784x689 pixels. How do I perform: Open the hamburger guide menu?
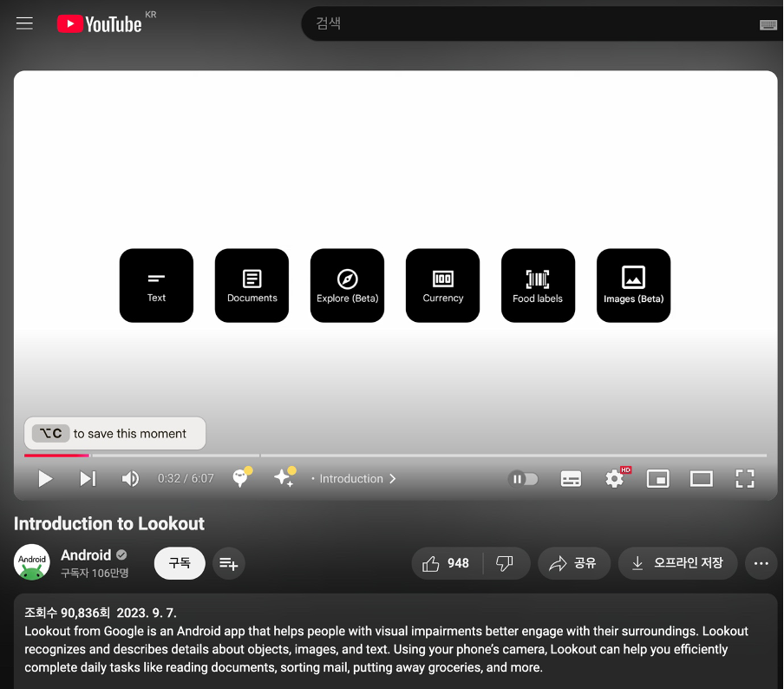pos(24,23)
